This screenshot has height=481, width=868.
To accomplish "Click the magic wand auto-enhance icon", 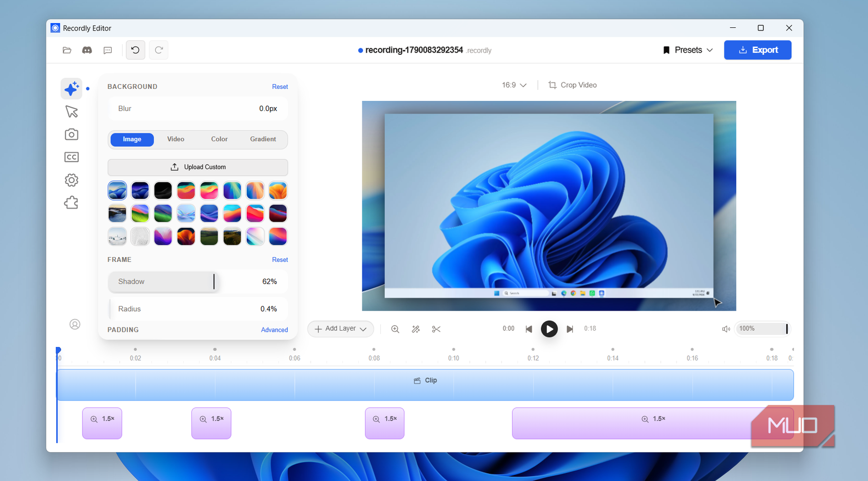I will [416, 329].
